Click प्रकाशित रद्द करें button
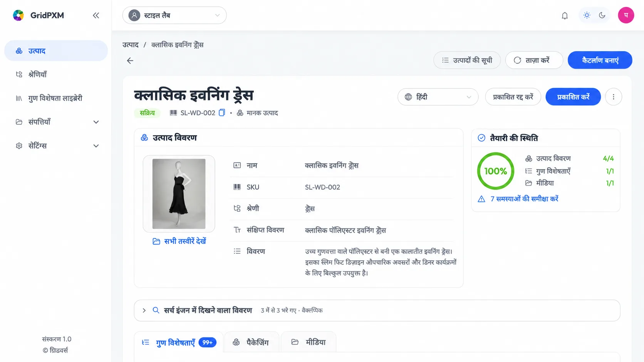 pos(513,97)
